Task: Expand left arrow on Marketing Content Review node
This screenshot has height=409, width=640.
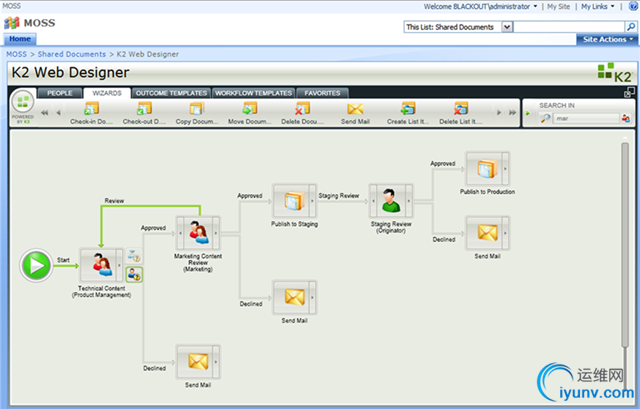Action: (x=180, y=233)
